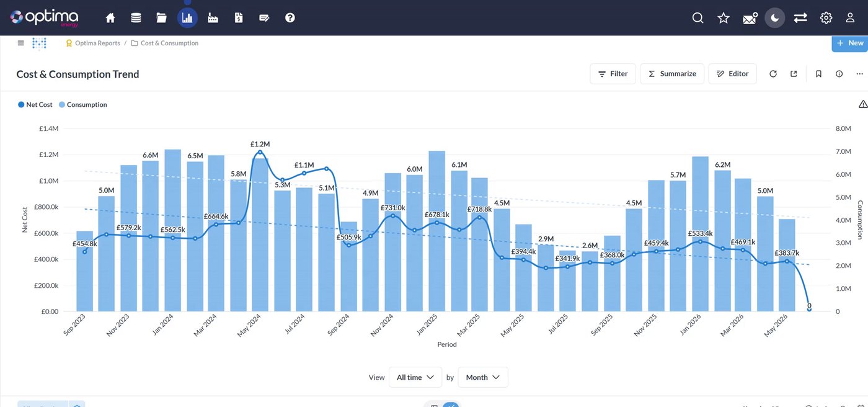Click the open-in-new-window share icon
The height and width of the screenshot is (407, 868).
794,74
